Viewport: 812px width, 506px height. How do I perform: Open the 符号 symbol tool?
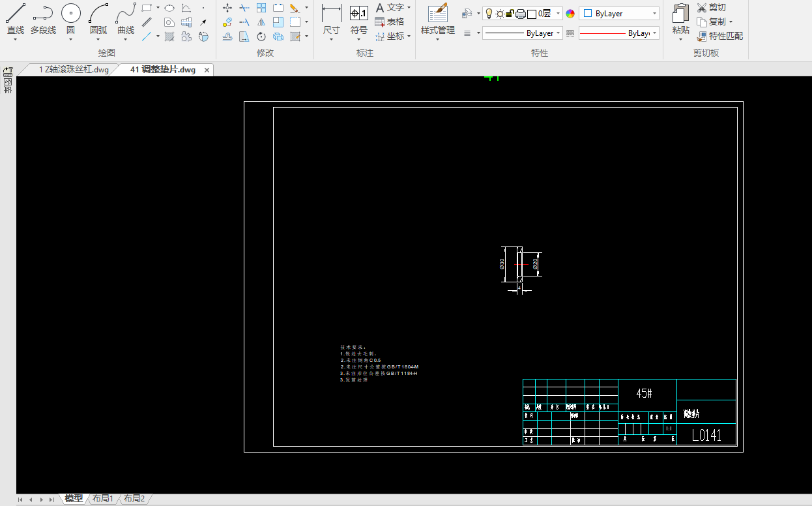tap(358, 14)
